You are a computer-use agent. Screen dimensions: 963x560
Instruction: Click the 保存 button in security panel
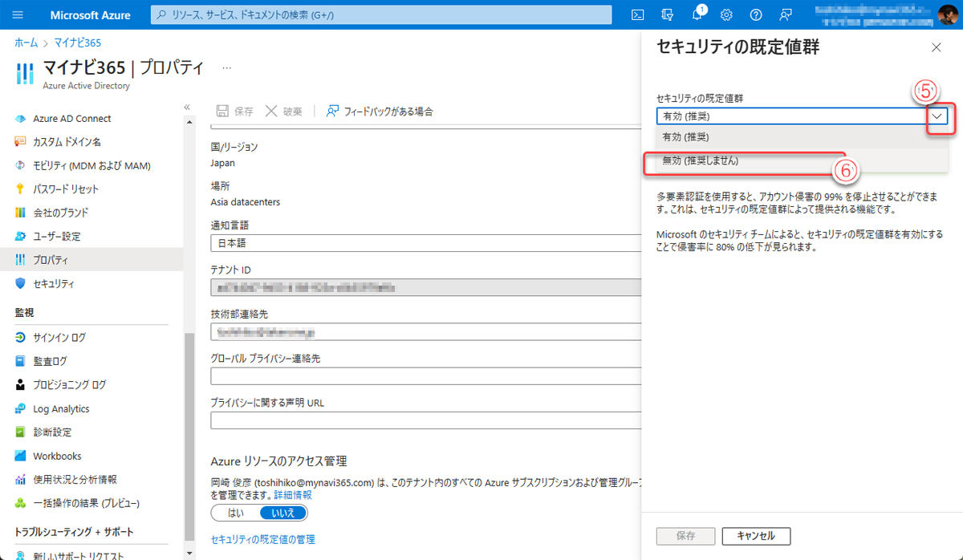coord(685,535)
